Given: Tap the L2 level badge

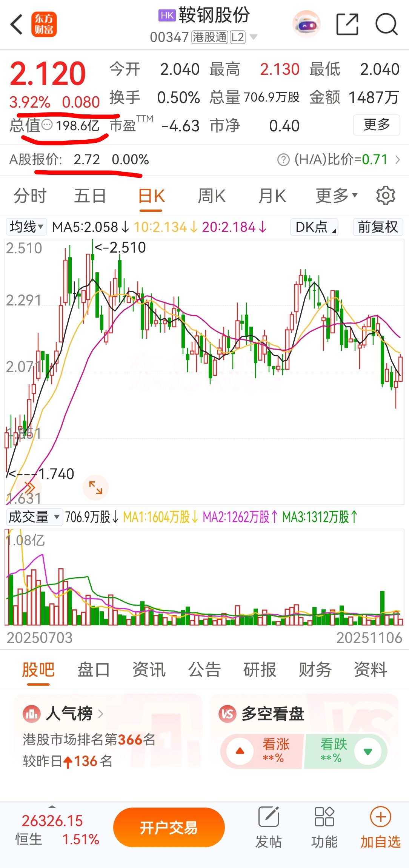Looking at the screenshot, I should (x=238, y=37).
